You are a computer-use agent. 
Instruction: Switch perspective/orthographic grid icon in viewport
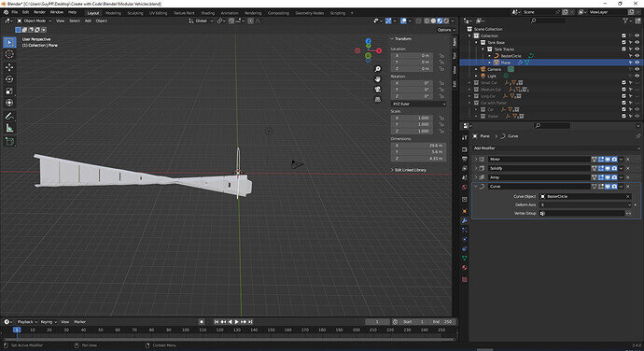click(x=377, y=99)
